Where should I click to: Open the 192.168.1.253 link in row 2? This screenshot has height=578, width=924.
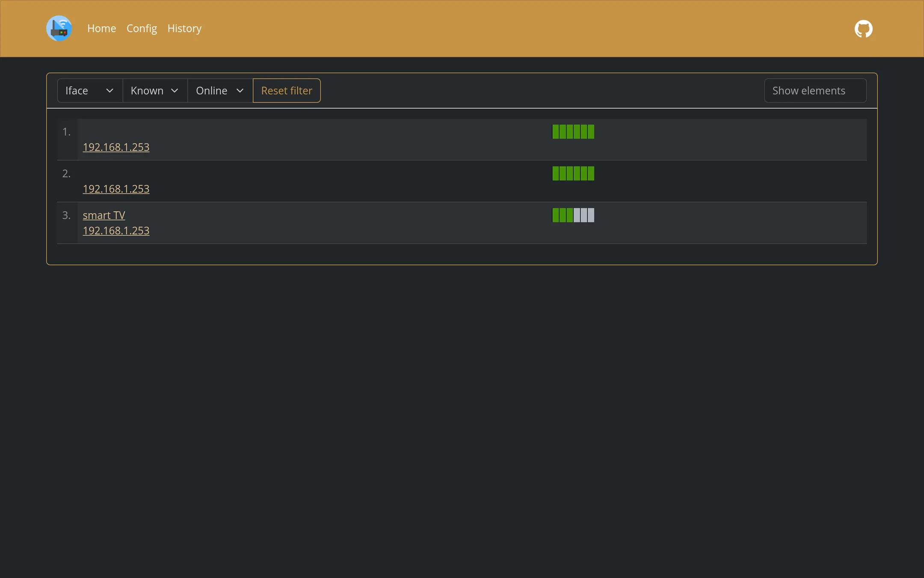[116, 189]
